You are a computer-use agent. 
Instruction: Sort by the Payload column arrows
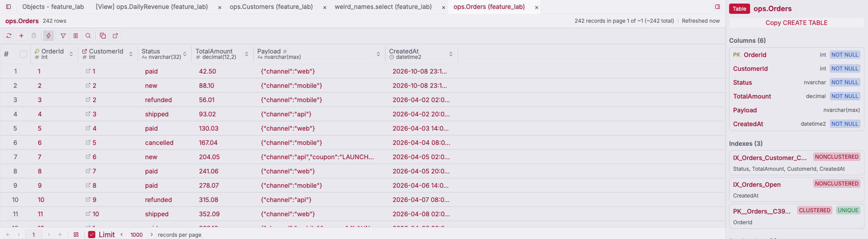coord(378,54)
